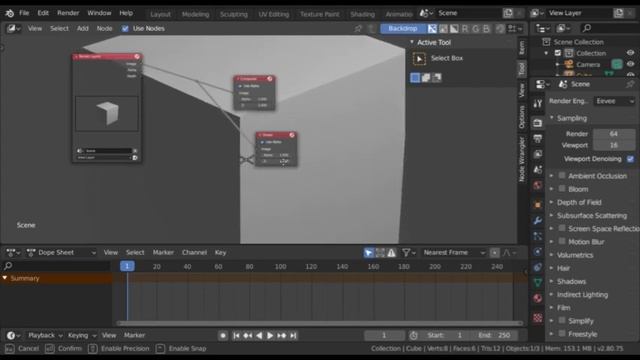Toggle the auto keying record button
The image size is (640, 360).
tap(223, 336)
